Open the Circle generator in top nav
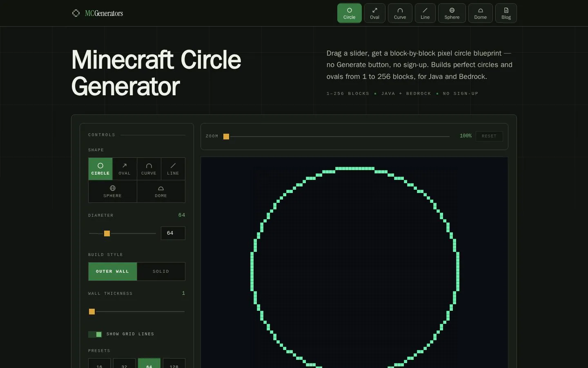The image size is (588, 368). [x=349, y=13]
